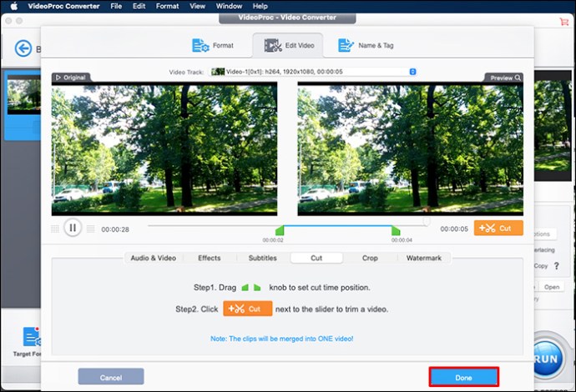Viewport: 576px width, 392px height.
Task: Click the Cancel button
Action: click(x=111, y=377)
